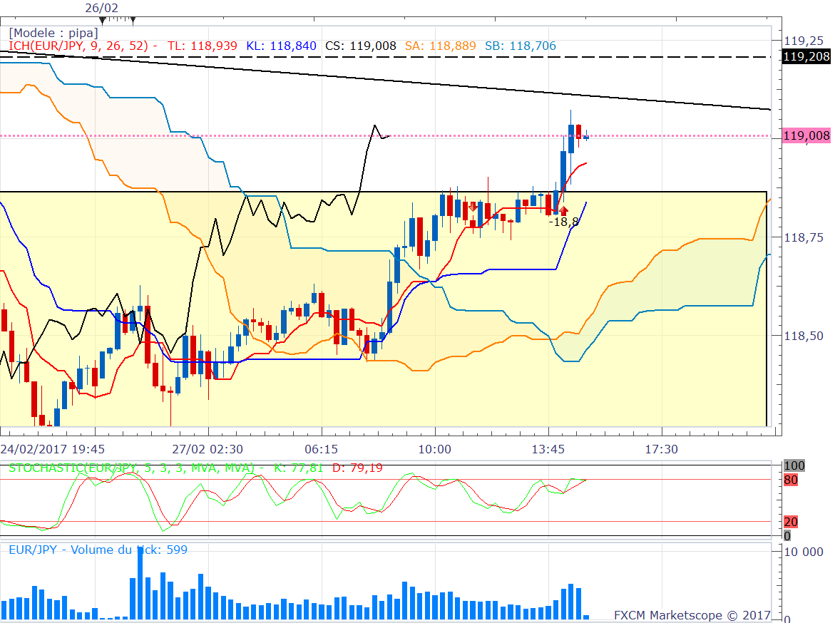
Task: Click the blue KL: 118,840 value
Action: pyautogui.click(x=281, y=46)
